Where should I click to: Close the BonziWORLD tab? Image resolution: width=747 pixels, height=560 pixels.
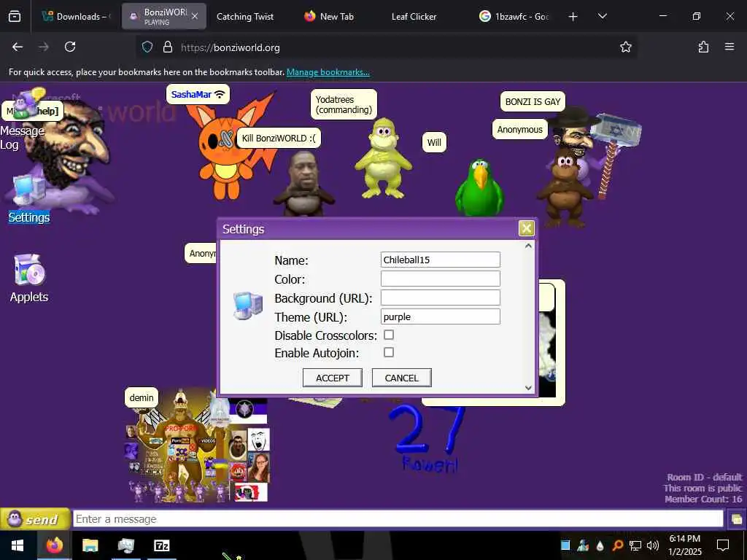[x=194, y=16]
